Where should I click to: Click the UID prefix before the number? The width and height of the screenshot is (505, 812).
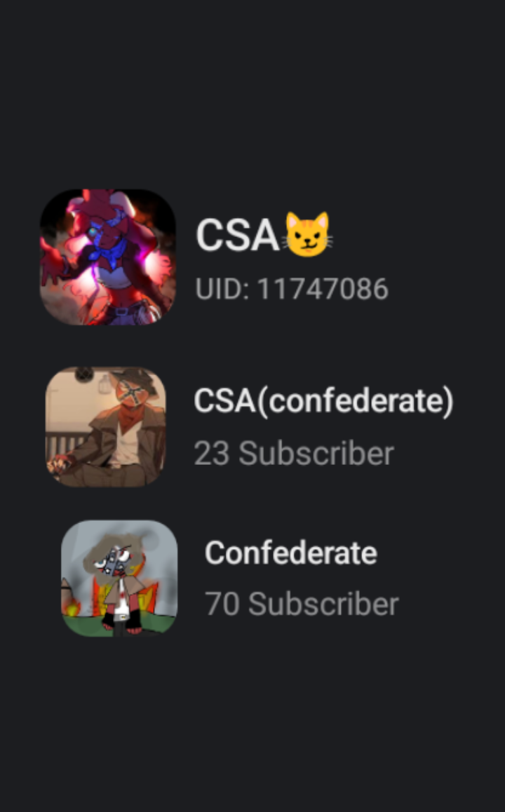click(222, 289)
